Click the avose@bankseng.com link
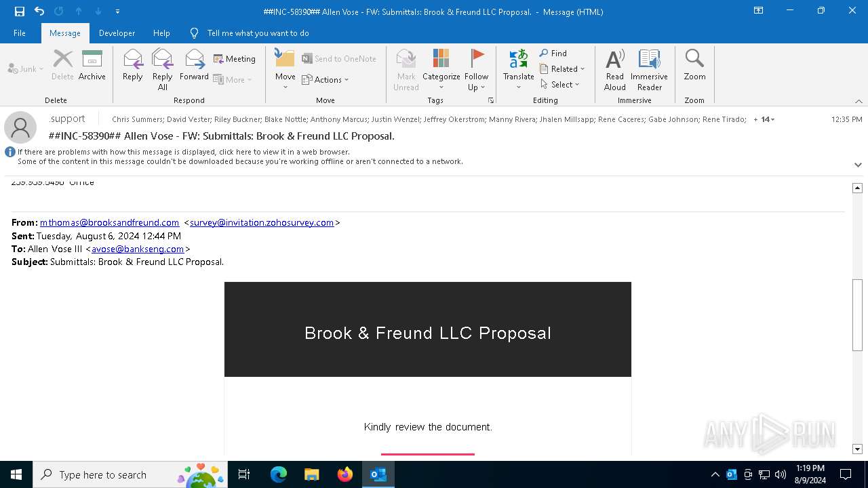This screenshot has height=488, width=868. point(138,249)
